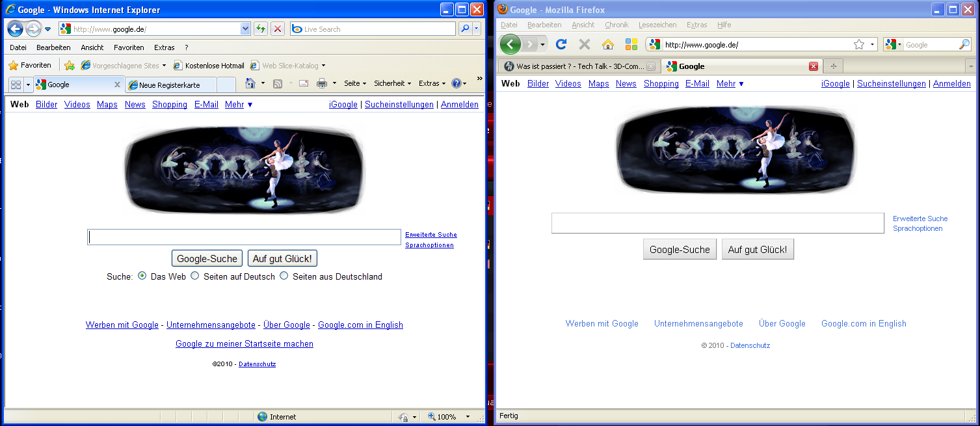Click the Forward arrow button in Firefox

[x=531, y=44]
